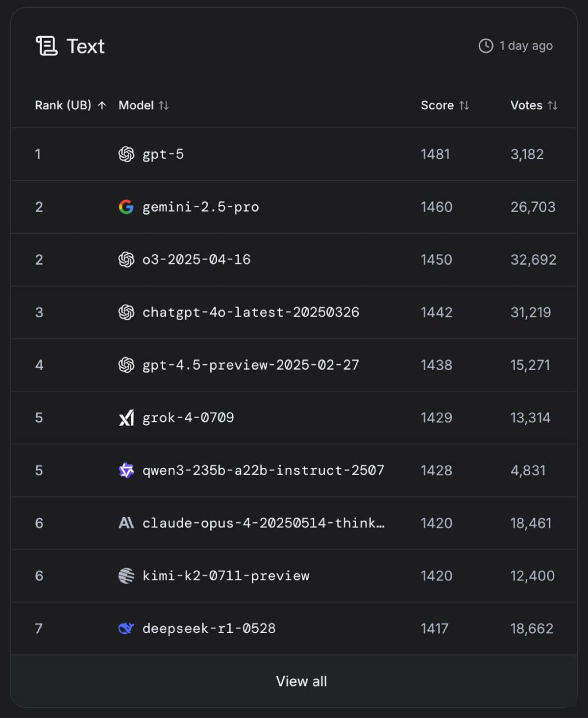Click vote count 32,692
This screenshot has height=718, width=588.
click(534, 260)
